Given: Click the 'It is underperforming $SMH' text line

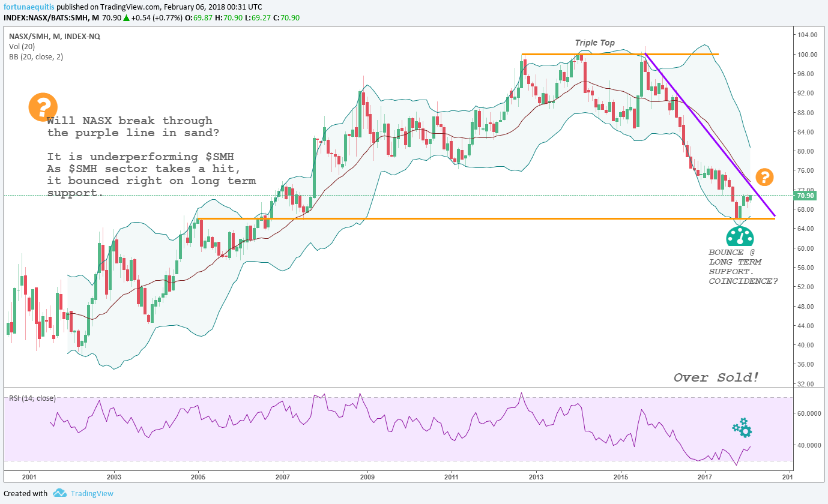Looking at the screenshot, I should pos(140,157).
